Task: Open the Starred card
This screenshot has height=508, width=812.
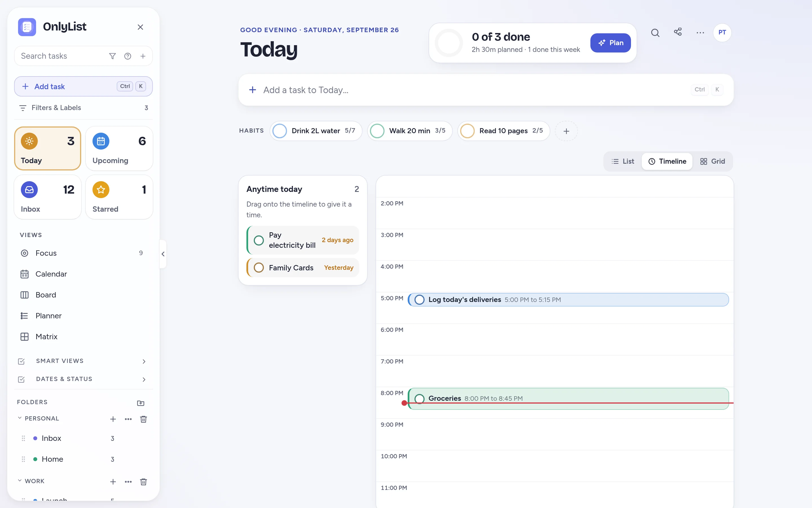Action: click(119, 197)
